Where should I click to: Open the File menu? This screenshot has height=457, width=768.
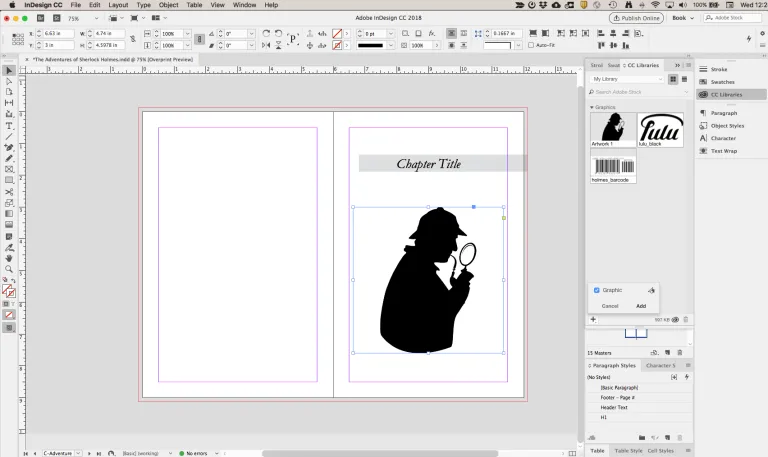(x=75, y=5)
